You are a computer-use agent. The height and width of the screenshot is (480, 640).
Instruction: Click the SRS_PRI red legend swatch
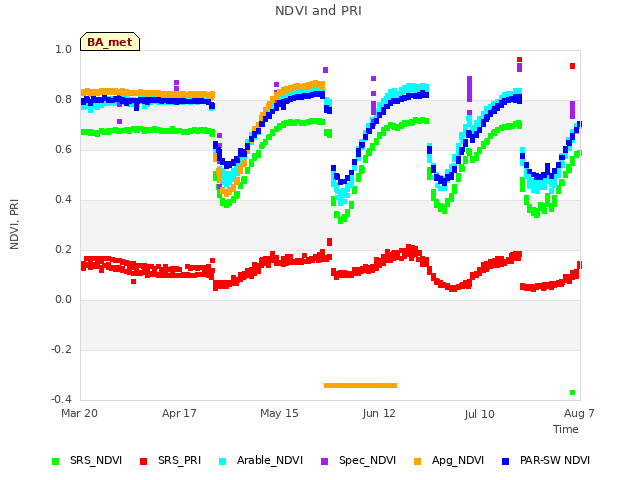(x=143, y=461)
